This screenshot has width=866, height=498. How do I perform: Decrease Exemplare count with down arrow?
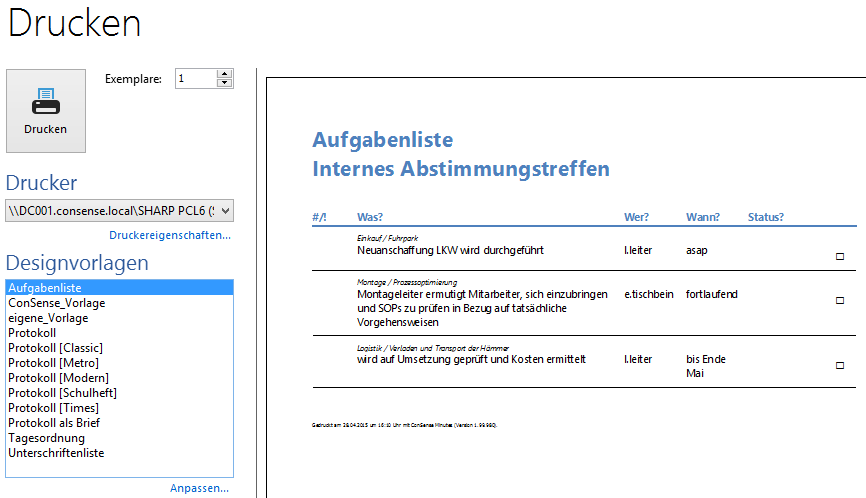[224, 83]
